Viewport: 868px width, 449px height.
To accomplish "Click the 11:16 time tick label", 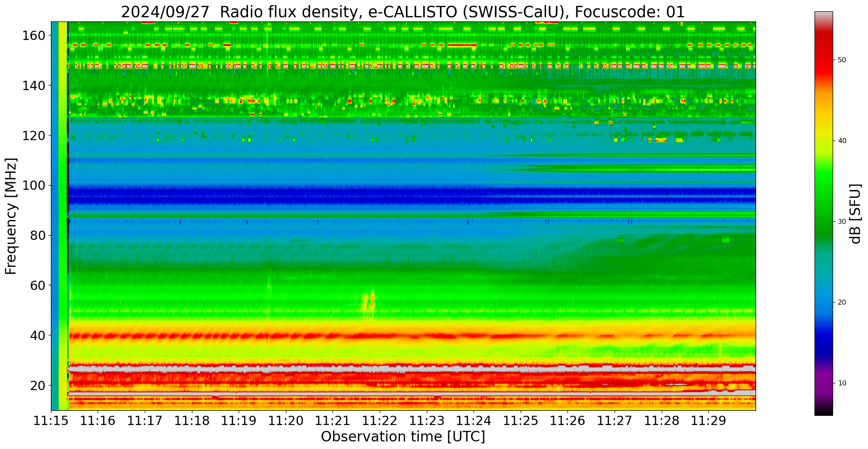I will click(98, 421).
